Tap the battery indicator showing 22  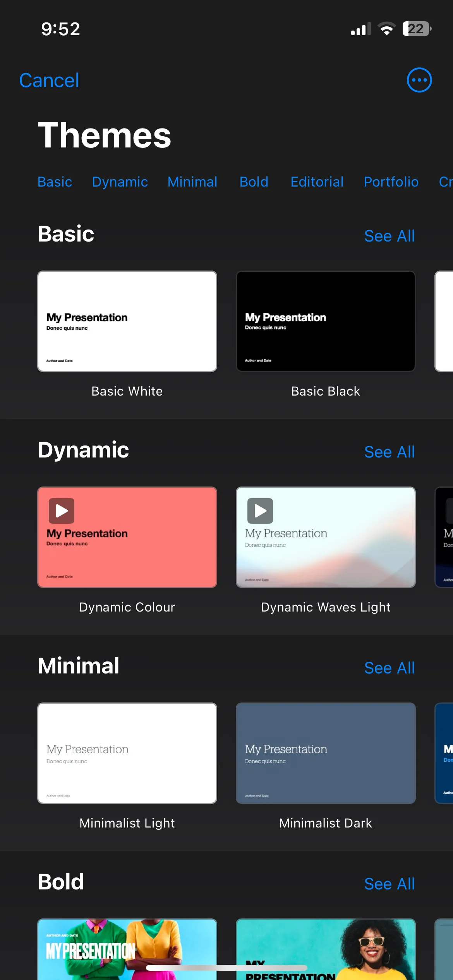point(417,29)
